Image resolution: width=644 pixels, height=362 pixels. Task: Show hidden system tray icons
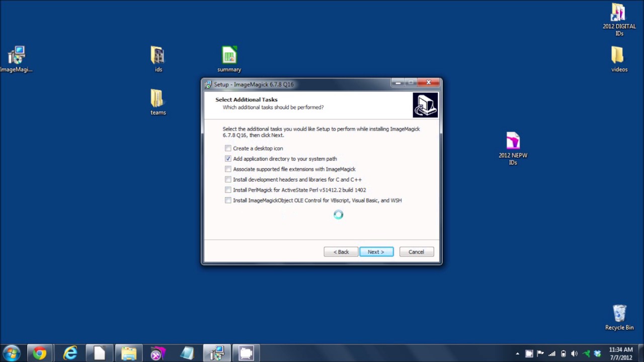(518, 353)
